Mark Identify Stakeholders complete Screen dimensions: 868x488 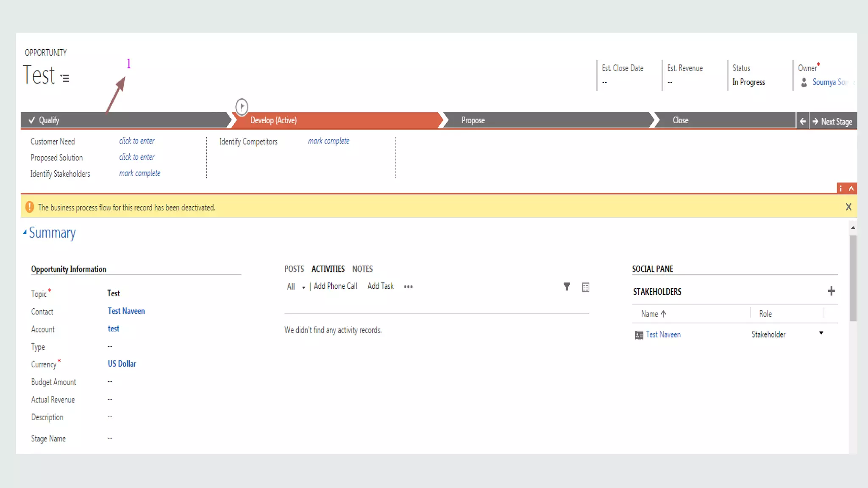point(139,173)
